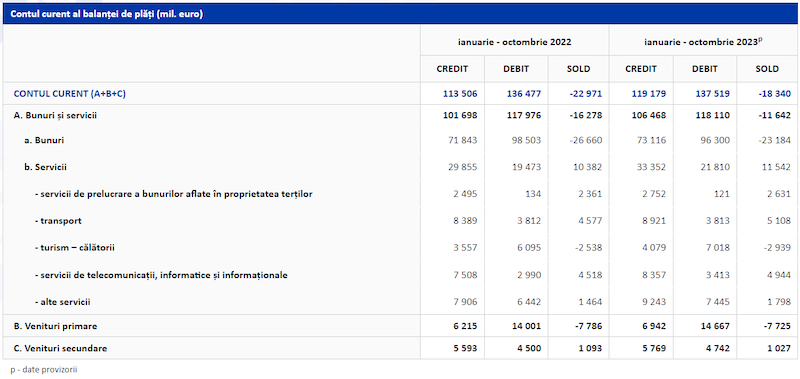Click the DEBIT column header under 2023
The image size is (800, 379).
tap(705, 69)
